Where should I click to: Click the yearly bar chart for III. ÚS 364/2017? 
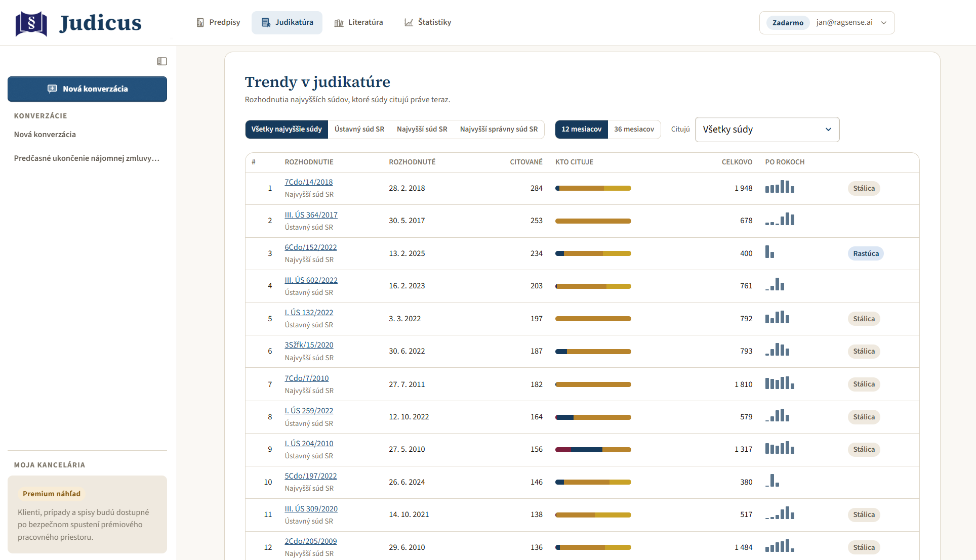780,219
